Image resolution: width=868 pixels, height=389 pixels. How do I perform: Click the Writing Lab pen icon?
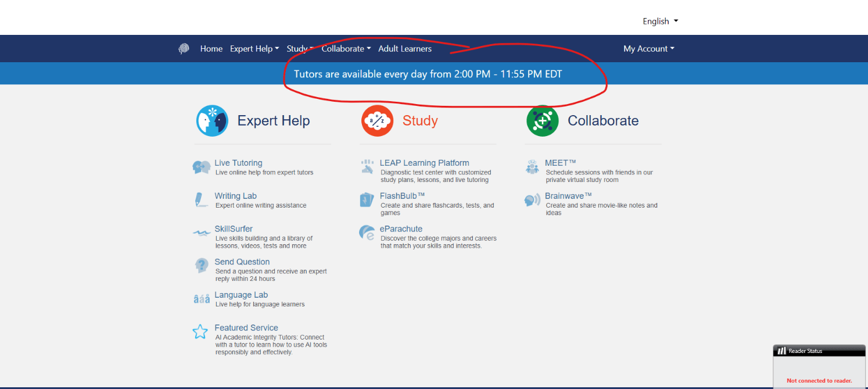click(200, 200)
